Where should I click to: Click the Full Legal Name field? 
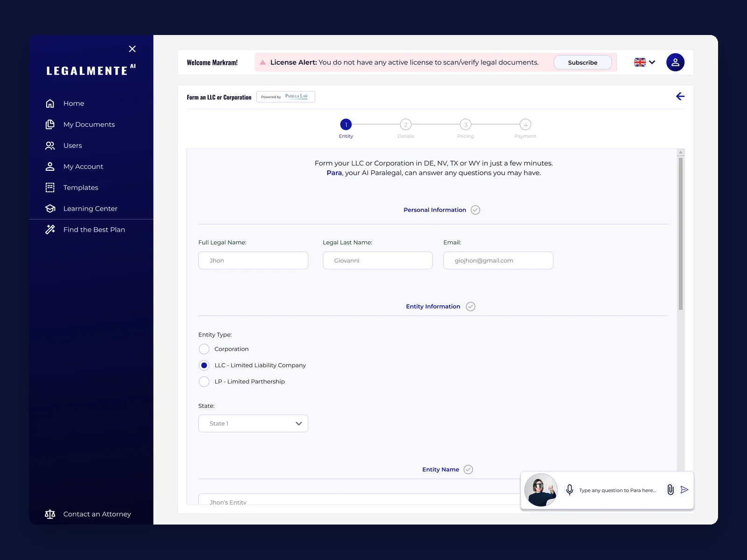(253, 260)
